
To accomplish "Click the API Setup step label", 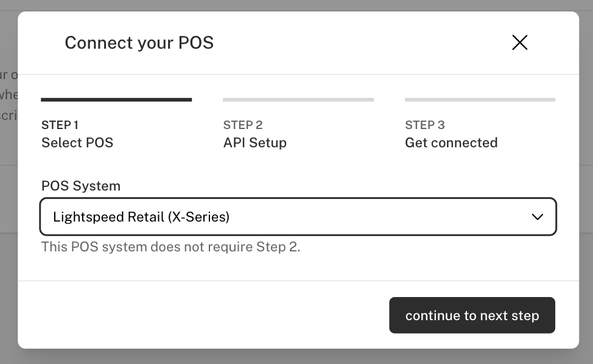I will (x=254, y=142).
